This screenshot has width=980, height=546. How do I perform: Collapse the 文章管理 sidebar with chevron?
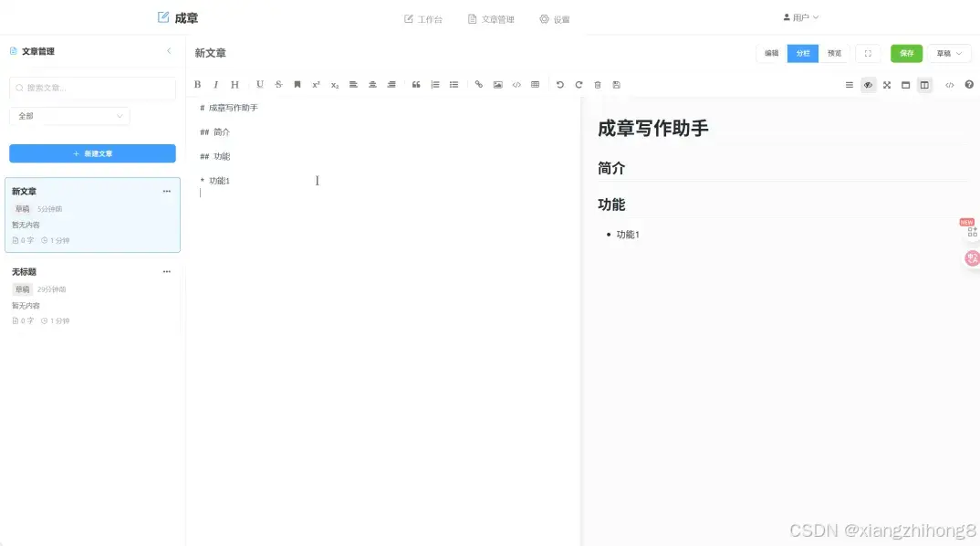tap(169, 51)
